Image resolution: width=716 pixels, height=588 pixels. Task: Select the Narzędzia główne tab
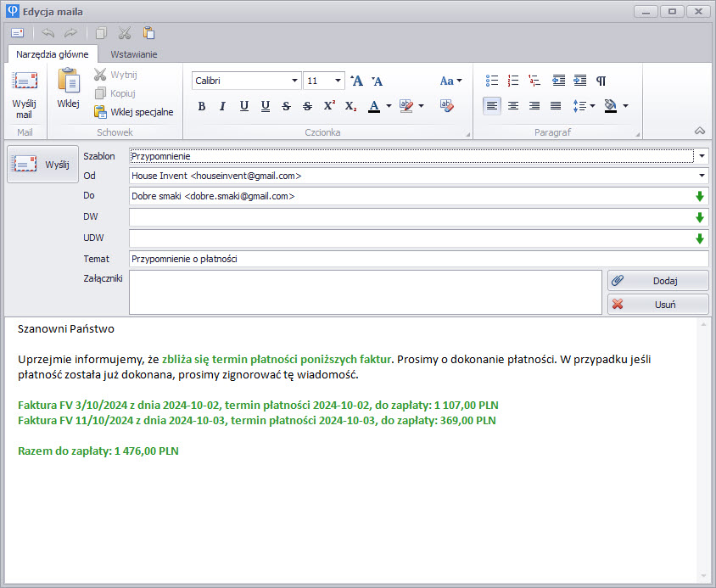53,54
